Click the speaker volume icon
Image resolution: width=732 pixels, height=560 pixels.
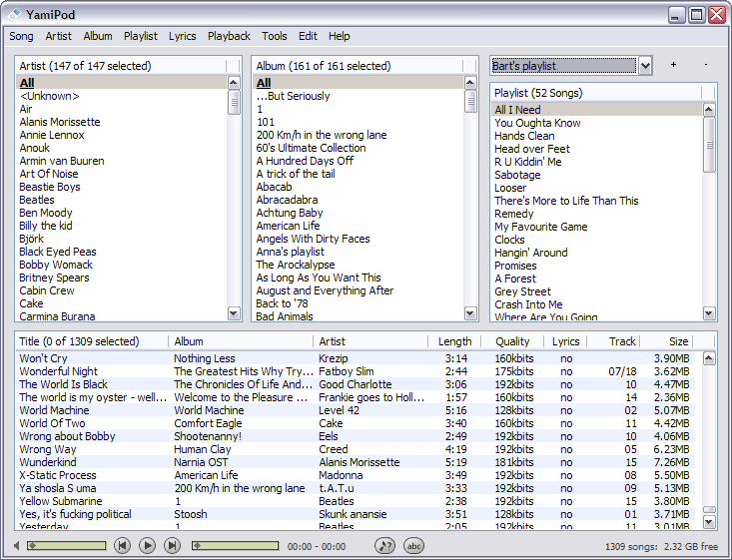point(17,546)
